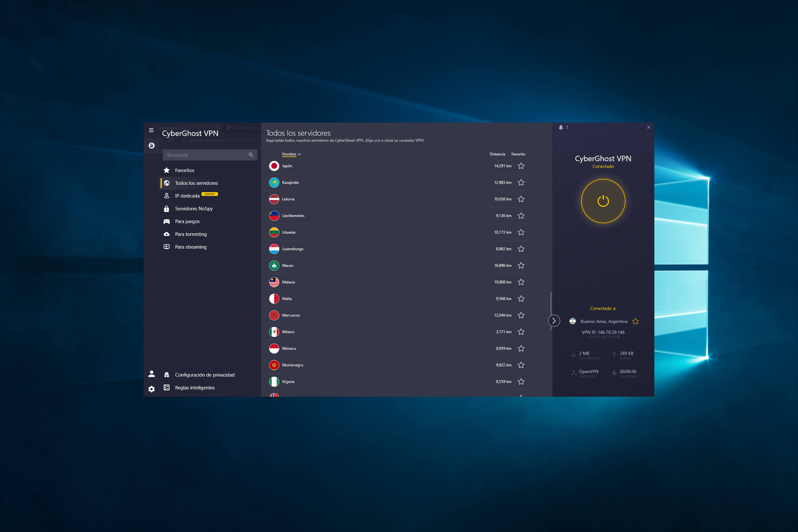Image resolution: width=798 pixels, height=532 pixels.
Task: Click the CyberGhost ghost logo icon
Action: click(x=152, y=146)
